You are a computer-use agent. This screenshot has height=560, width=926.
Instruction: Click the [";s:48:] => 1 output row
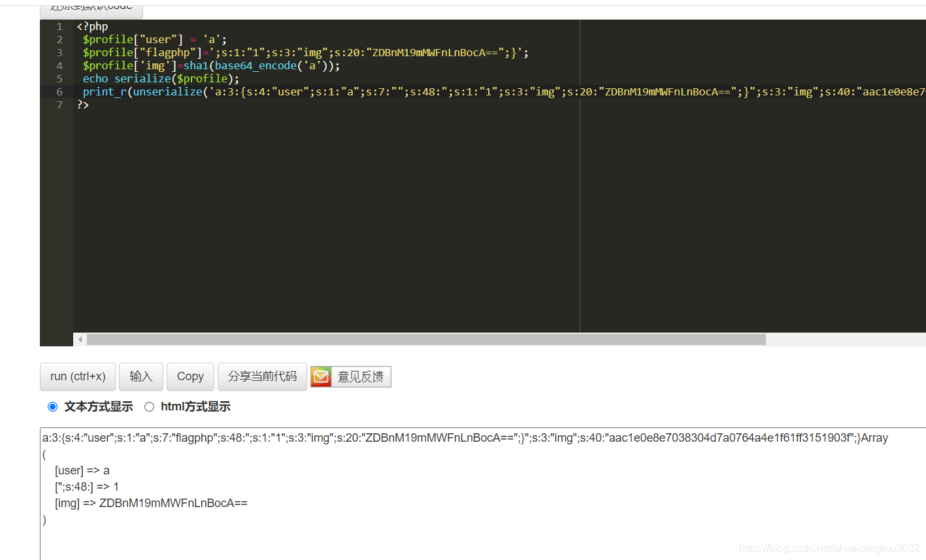click(87, 487)
